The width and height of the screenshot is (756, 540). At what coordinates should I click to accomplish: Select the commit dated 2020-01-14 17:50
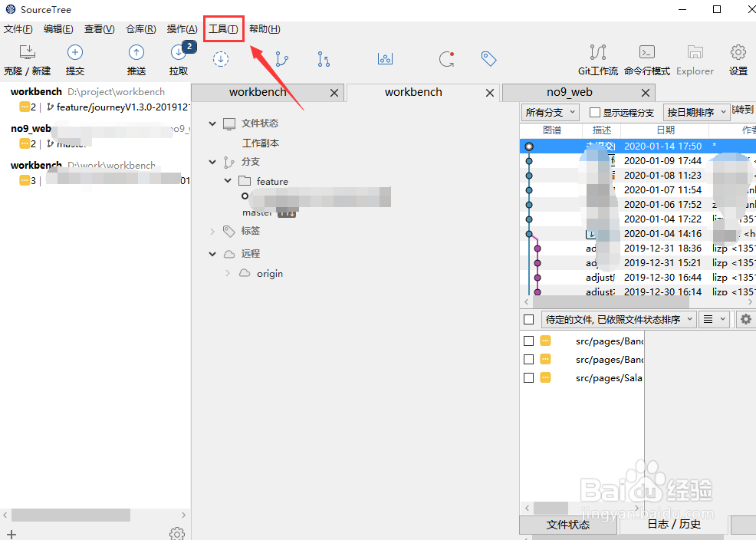point(638,146)
